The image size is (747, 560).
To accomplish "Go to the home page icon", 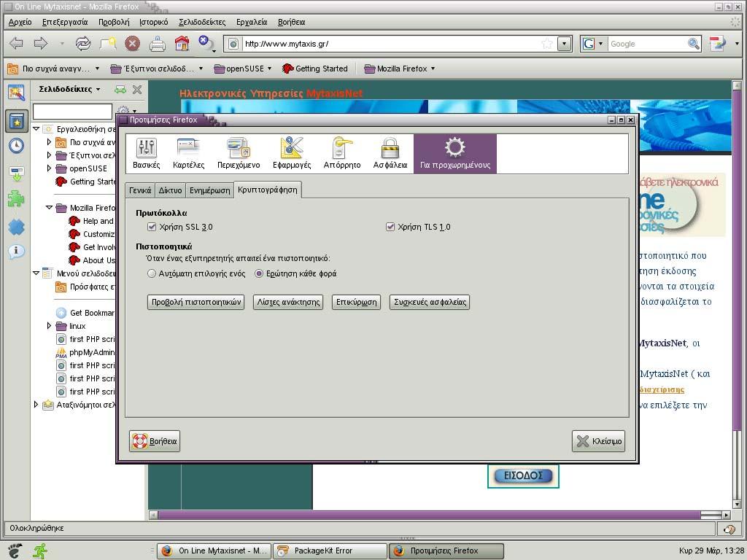I will click(182, 44).
